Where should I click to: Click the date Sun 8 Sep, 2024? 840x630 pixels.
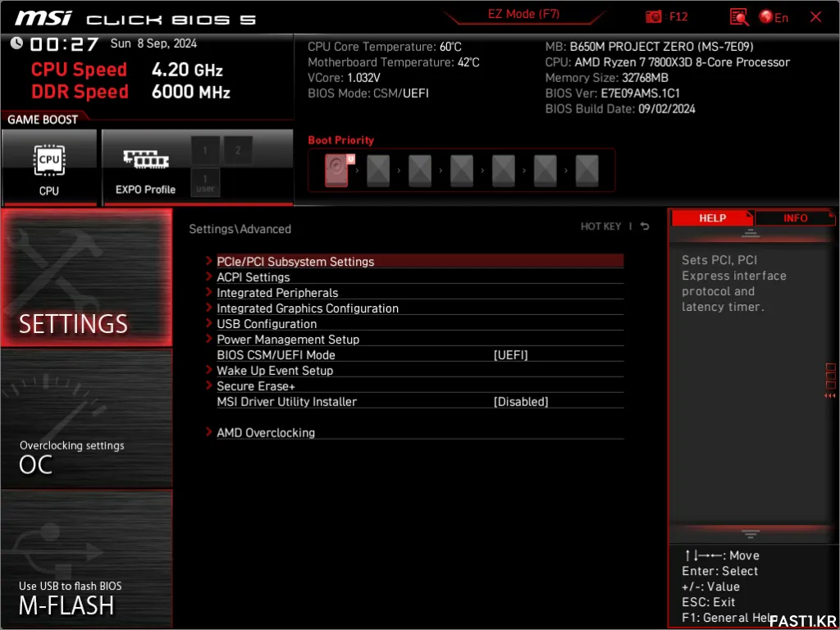point(153,43)
